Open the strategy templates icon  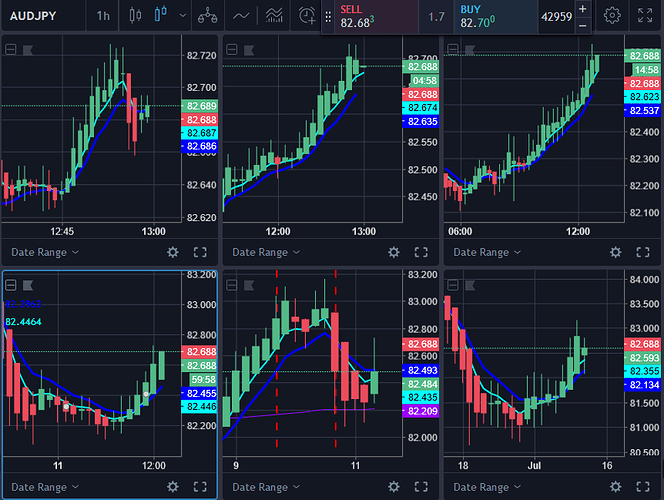tap(273, 15)
